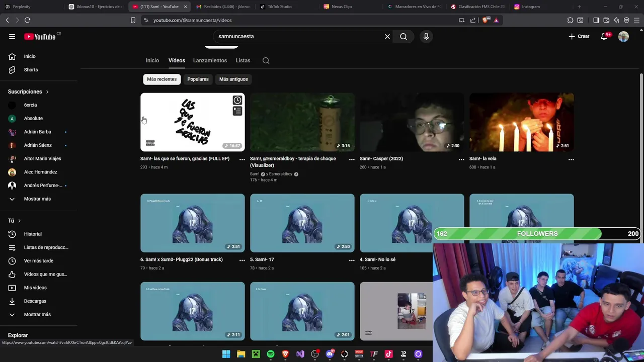Open more options for 'Casper (2022)' video
The width and height of the screenshot is (644, 362).
pyautogui.click(x=461, y=159)
